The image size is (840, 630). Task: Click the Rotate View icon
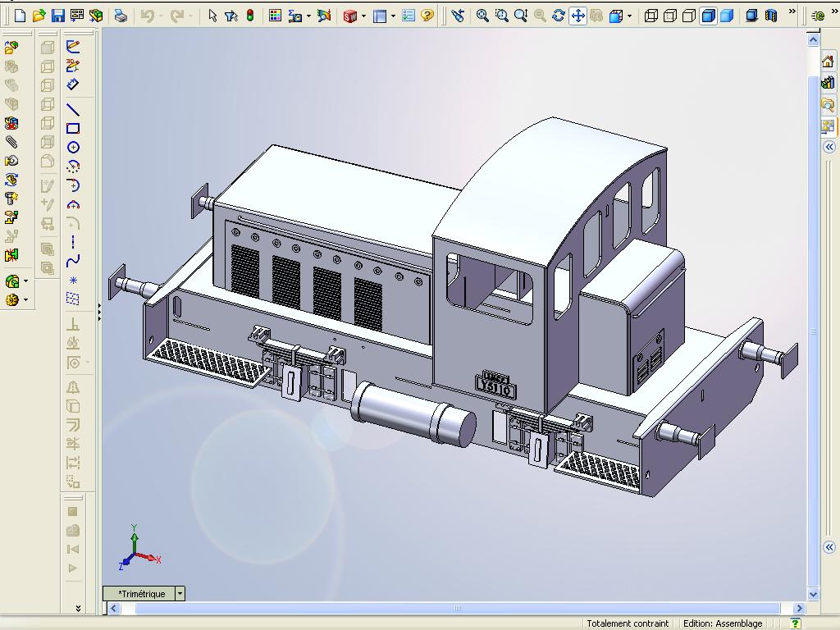[x=558, y=16]
